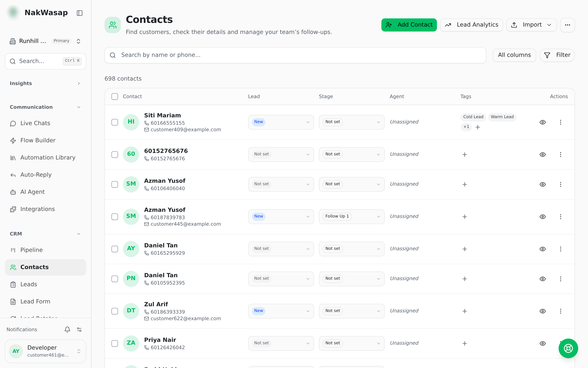Open Auto-Reply settings
The width and height of the screenshot is (588, 368).
pos(46,175)
